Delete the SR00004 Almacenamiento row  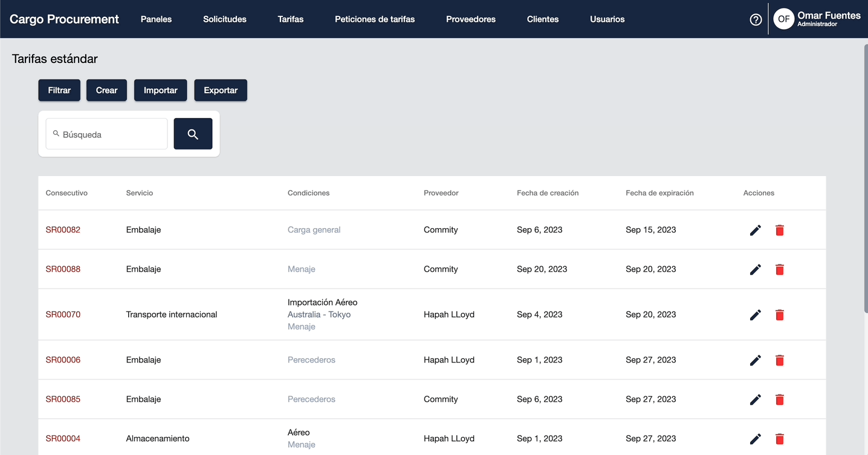(x=779, y=439)
